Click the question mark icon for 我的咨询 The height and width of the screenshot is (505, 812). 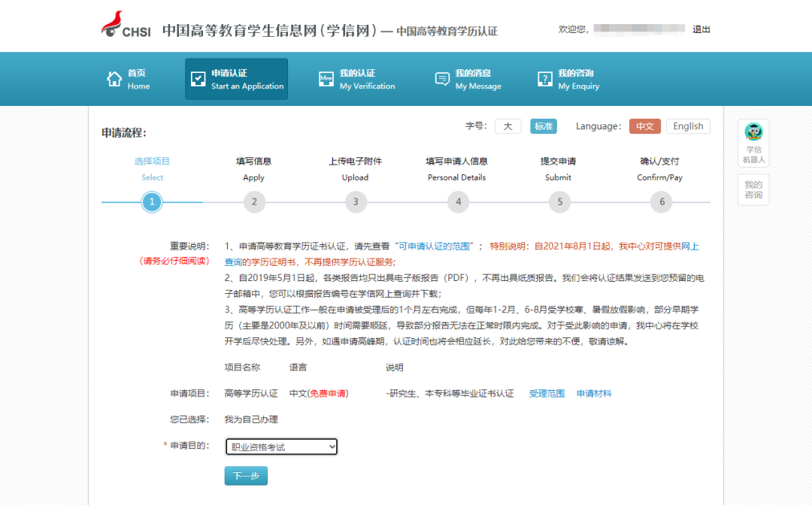point(544,78)
